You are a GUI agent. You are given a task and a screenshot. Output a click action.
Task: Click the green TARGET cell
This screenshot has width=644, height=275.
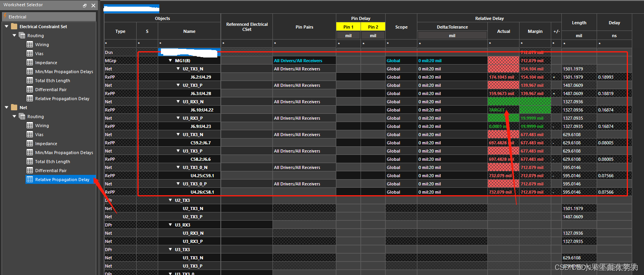pos(497,110)
